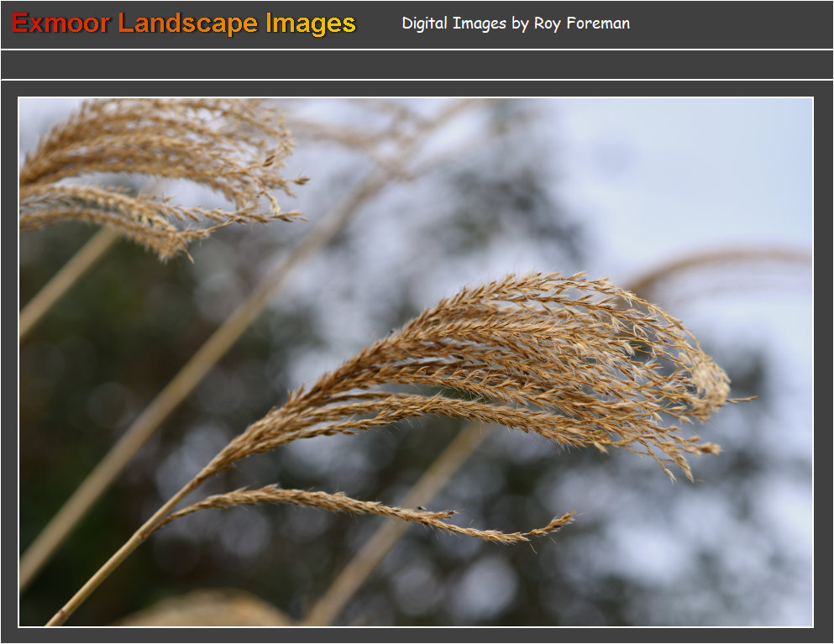Click the Exmoor Landscape Images site title

coord(183,24)
